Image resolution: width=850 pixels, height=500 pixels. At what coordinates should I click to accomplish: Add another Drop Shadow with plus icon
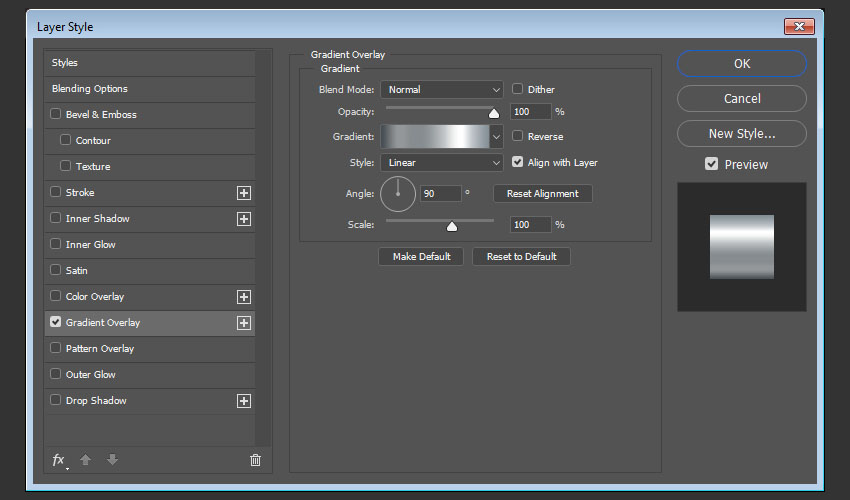tap(243, 401)
